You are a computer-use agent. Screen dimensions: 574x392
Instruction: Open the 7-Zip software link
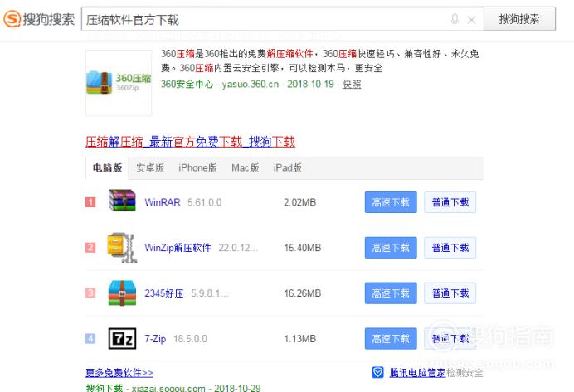(x=155, y=339)
